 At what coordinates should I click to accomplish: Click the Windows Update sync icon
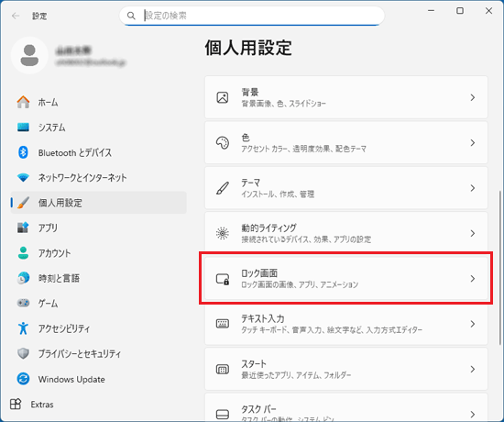[23, 379]
